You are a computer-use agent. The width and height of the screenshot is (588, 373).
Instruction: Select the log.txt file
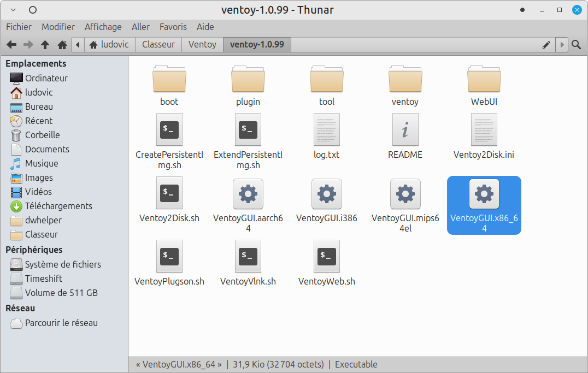coord(327,136)
